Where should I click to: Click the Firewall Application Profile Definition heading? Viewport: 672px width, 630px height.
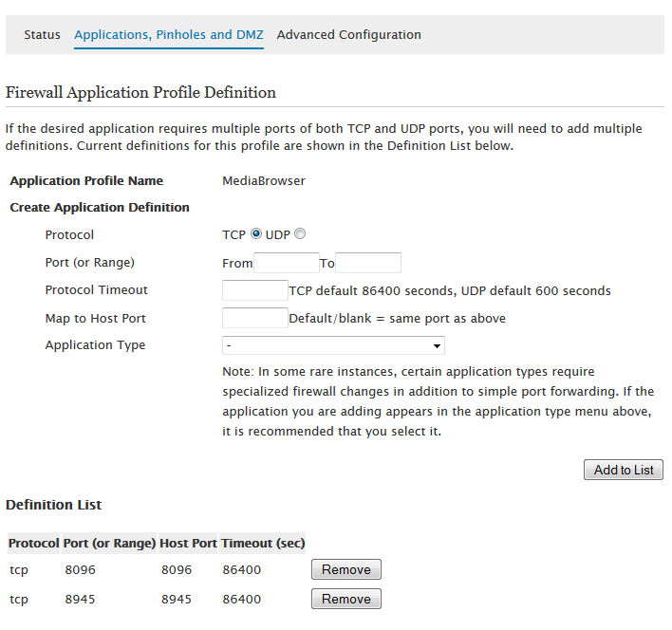[x=140, y=93]
